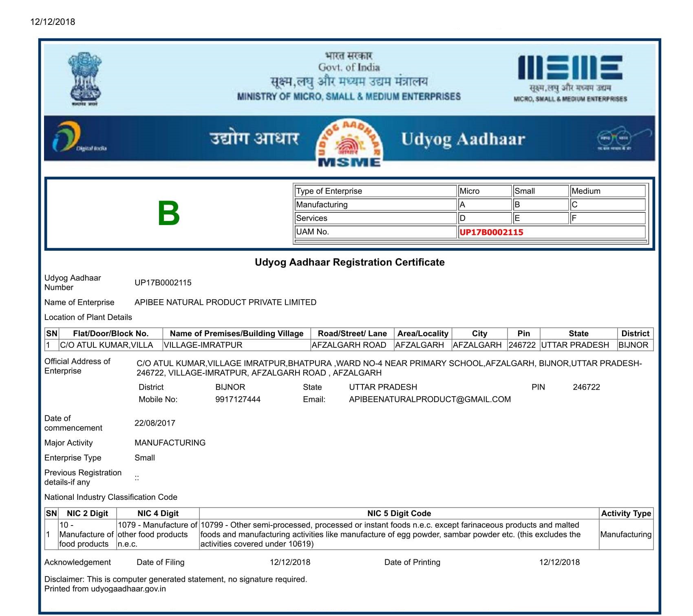Image resolution: width=693 pixels, height=616 pixels.
Task: Click the 'Udyog Aadhaar Registration Certificate' heading
Action: pos(349,262)
